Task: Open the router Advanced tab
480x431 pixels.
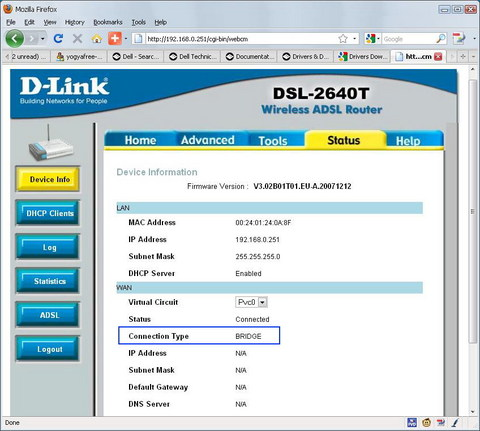Action: [x=207, y=140]
